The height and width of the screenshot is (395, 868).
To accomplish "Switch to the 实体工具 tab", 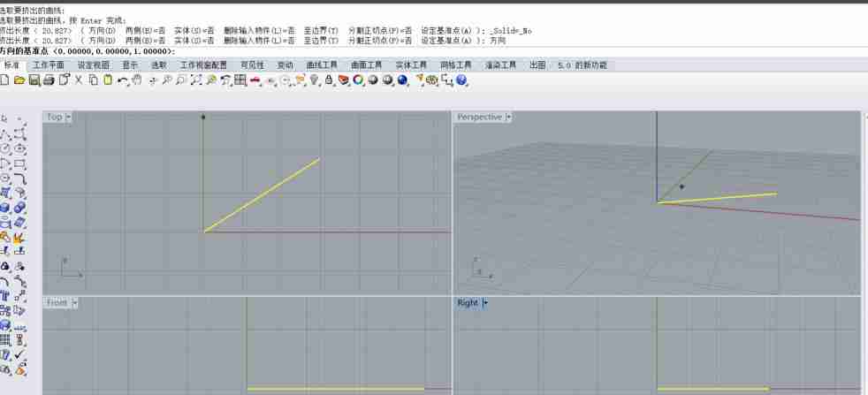I will pos(411,65).
